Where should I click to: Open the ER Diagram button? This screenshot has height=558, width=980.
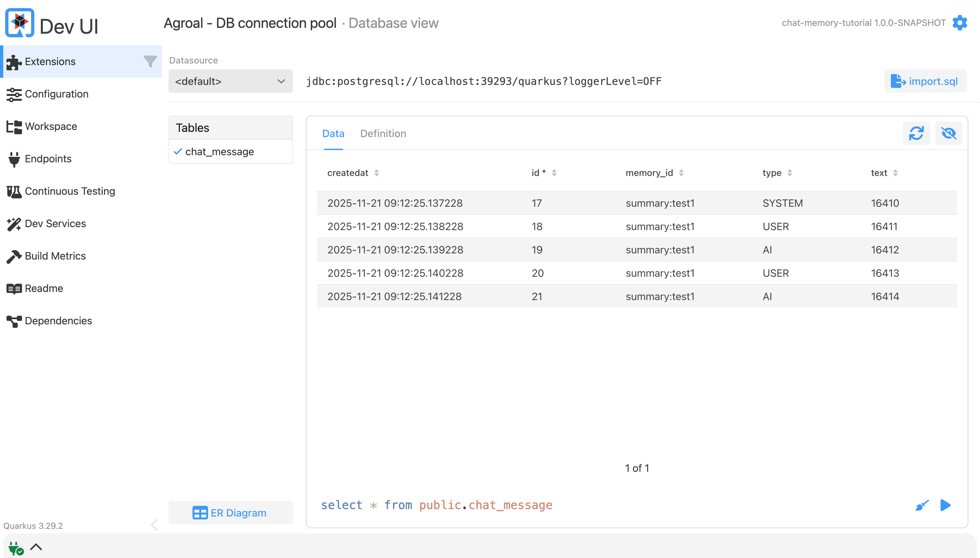tap(230, 513)
